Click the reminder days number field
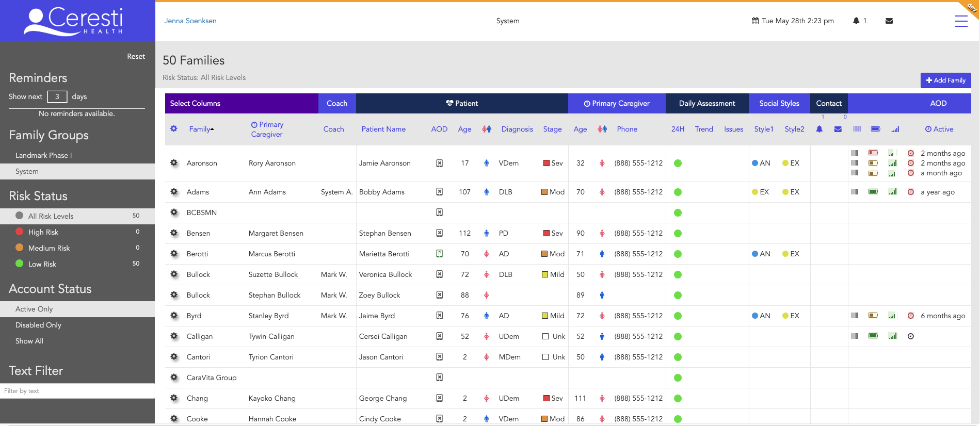 click(x=57, y=96)
